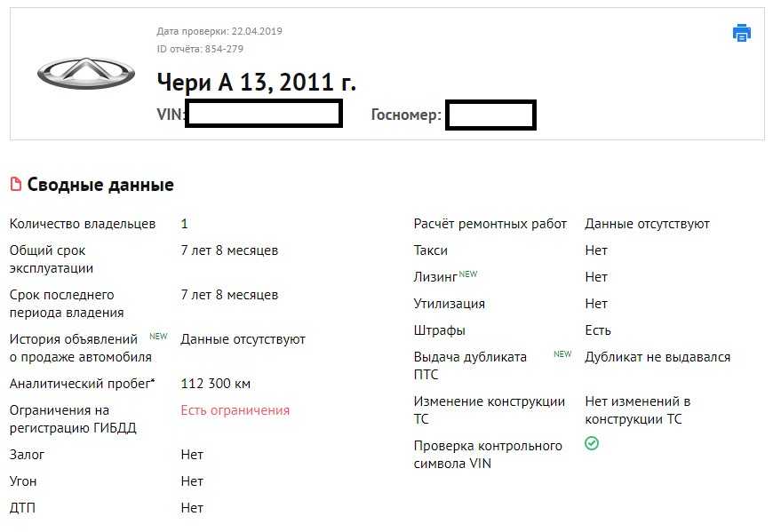Image resolution: width=773 pixels, height=532 pixels.
Task: Open the red Есть ограничения link
Action: pyautogui.click(x=235, y=410)
